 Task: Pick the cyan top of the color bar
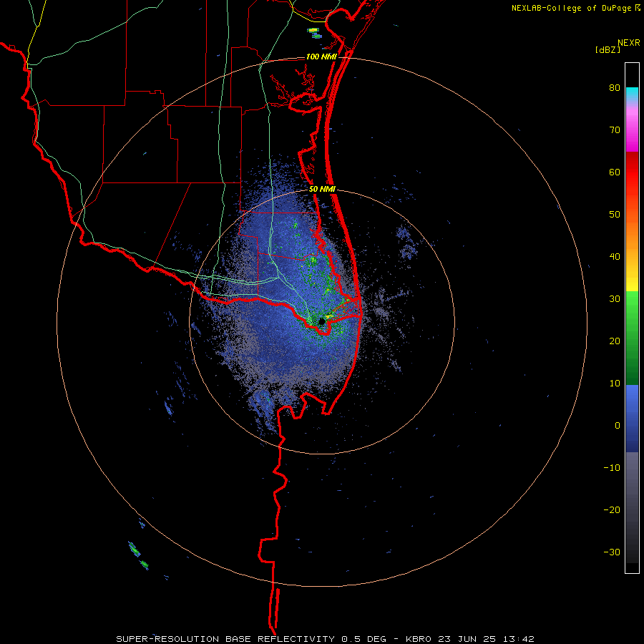pyautogui.click(x=632, y=92)
